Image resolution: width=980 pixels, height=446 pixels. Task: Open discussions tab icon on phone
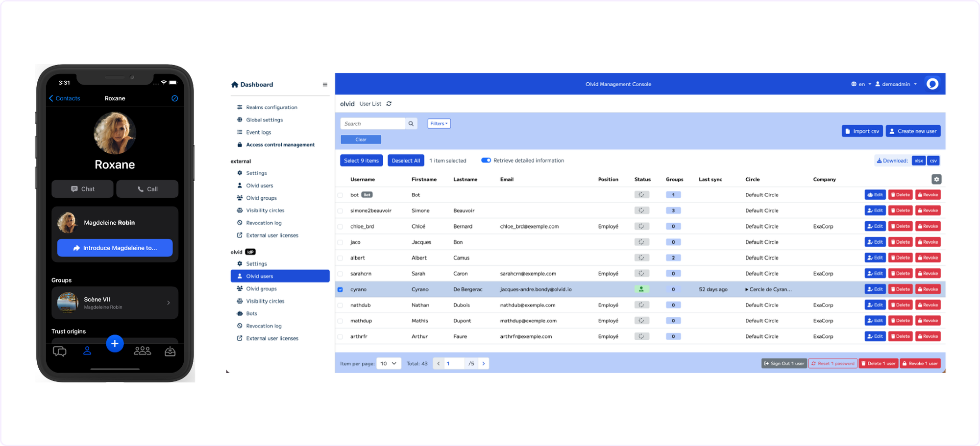60,352
